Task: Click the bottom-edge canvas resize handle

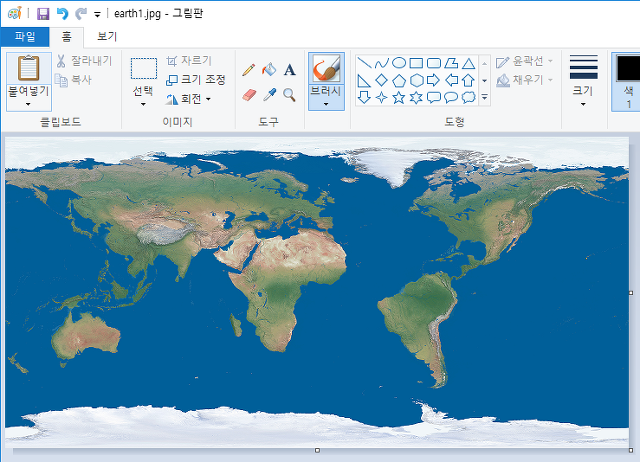Action: click(x=317, y=450)
